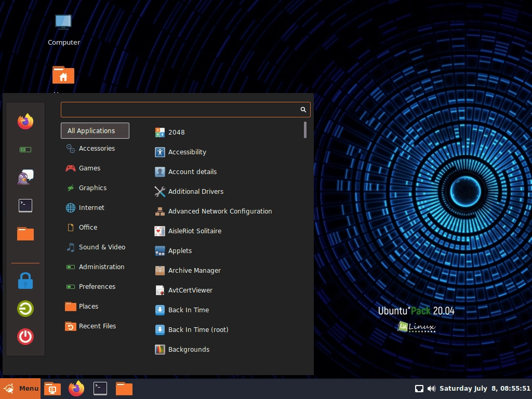This screenshot has width=532, height=399.
Task: Open the green system settings favorite icon
Action: 25,150
